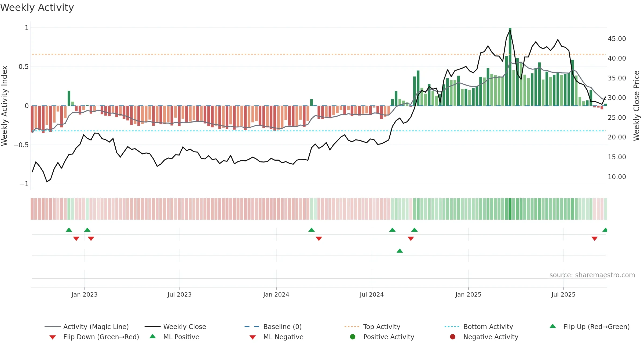Click the ML Negative red triangle in legend

pyautogui.click(x=253, y=337)
